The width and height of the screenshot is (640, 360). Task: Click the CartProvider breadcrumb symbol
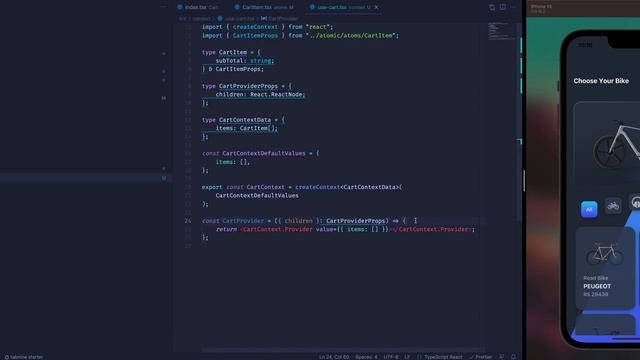pos(280,18)
